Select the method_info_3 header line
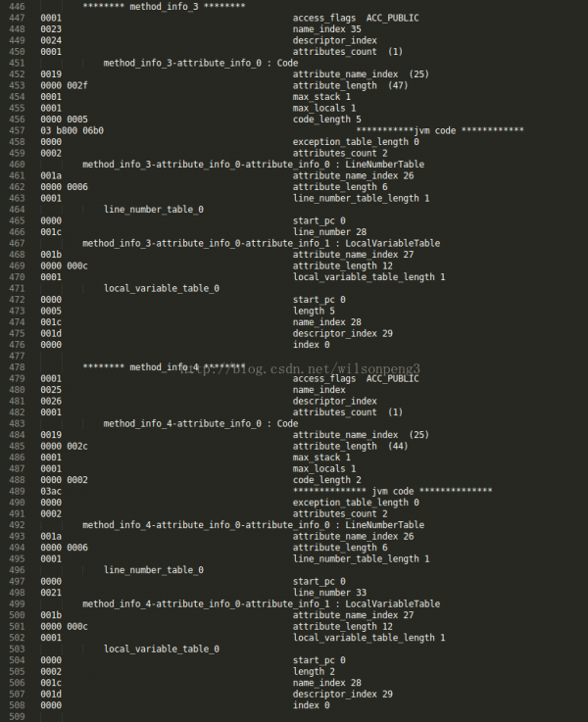 [164, 7]
